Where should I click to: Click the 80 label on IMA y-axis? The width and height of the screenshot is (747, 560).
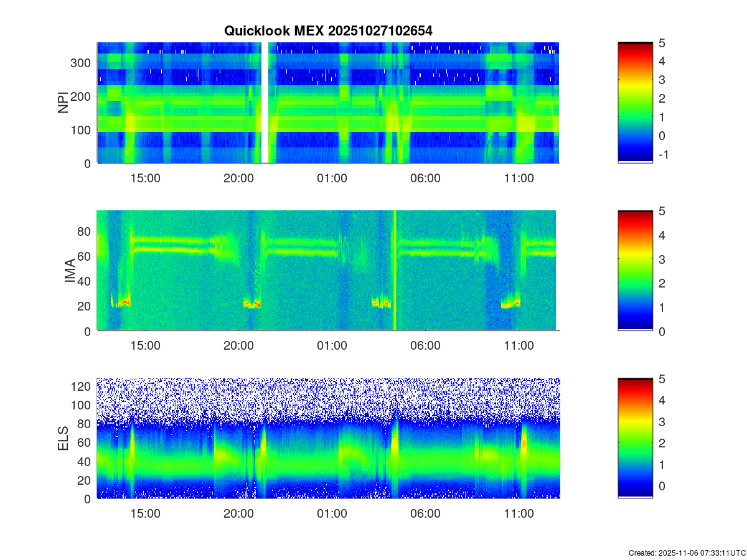pos(85,231)
